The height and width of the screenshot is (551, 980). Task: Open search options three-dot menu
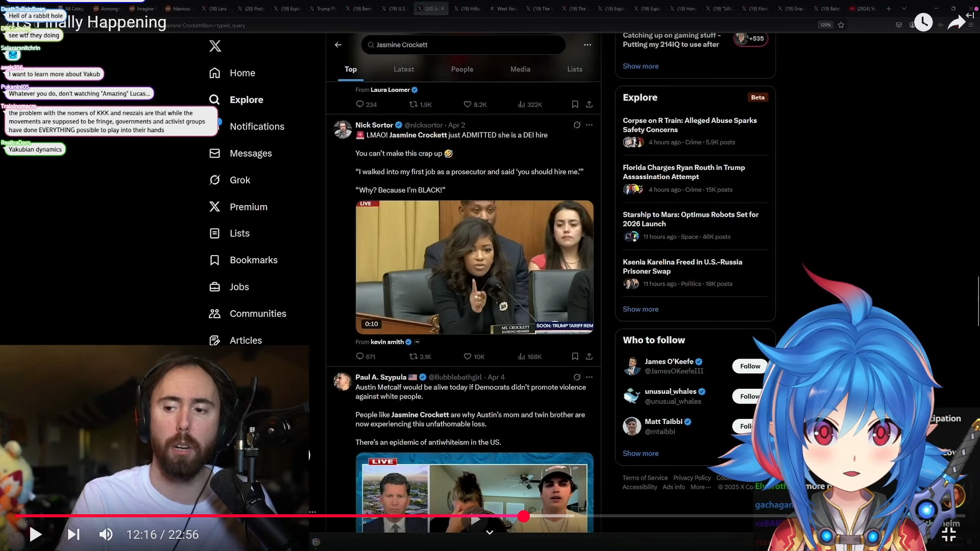click(x=587, y=45)
